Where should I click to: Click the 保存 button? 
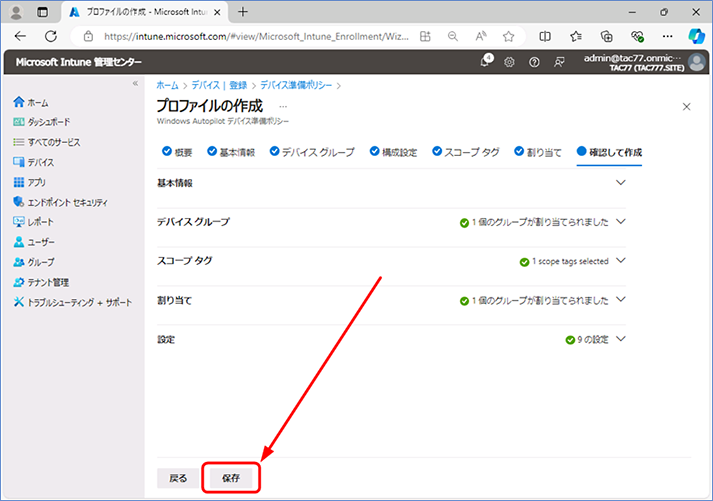[x=231, y=478]
